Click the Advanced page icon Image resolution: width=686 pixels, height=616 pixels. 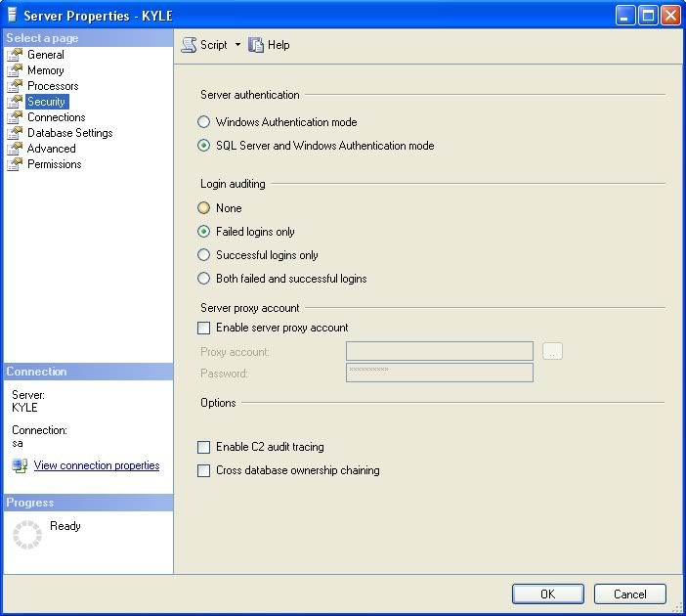pyautogui.click(x=15, y=149)
